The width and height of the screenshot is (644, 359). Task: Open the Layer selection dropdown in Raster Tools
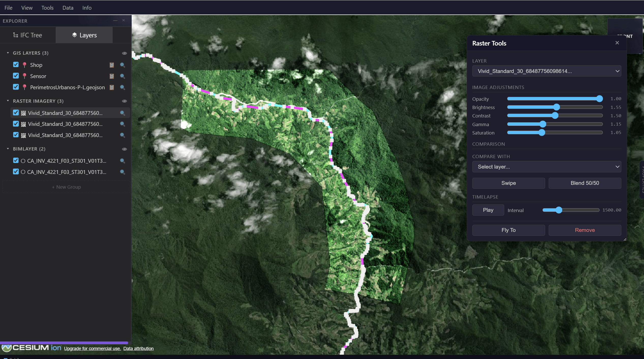[x=547, y=71]
